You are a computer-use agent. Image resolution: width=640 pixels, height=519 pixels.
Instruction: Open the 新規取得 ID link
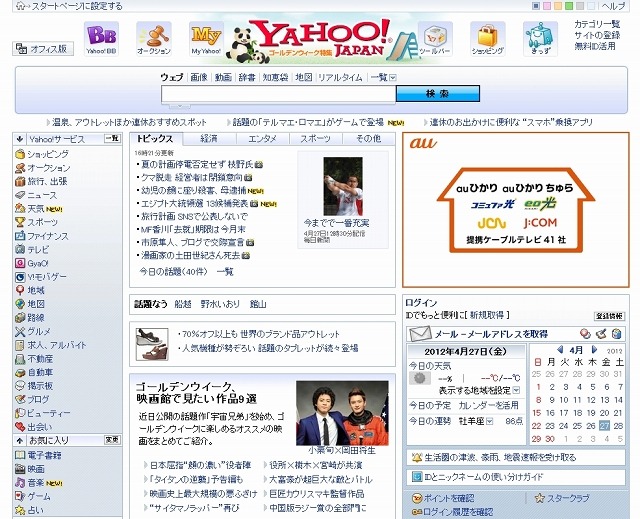click(487, 315)
